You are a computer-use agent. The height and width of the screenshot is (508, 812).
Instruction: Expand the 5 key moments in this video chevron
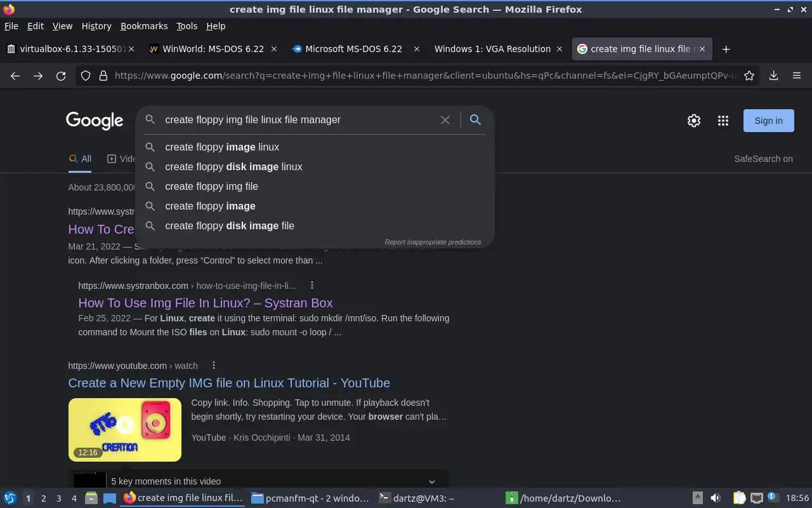(x=432, y=481)
